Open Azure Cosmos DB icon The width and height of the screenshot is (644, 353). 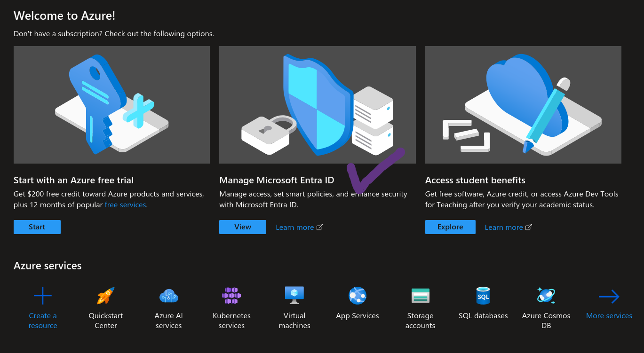point(546,296)
